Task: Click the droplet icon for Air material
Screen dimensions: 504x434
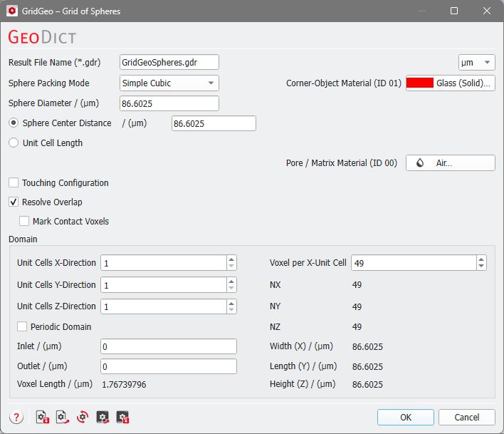Action: pos(420,162)
